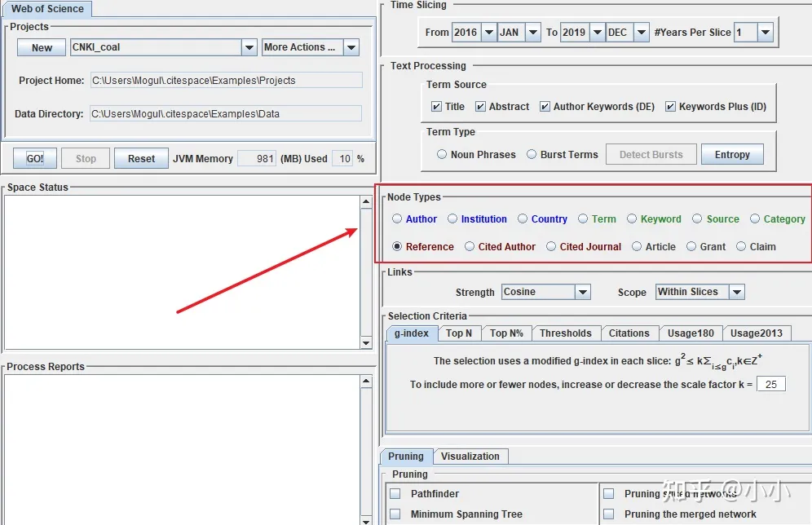
Task: Switch to the Top N% tab
Action: [506, 333]
